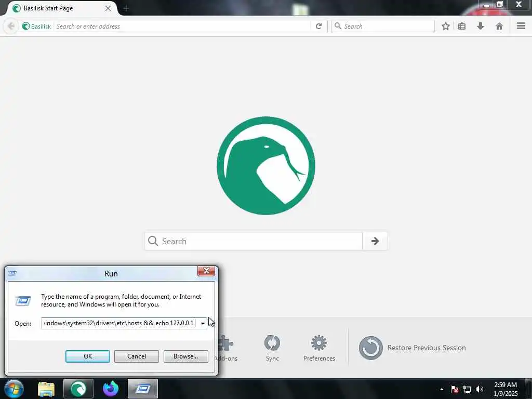This screenshot has height=399, width=532.
Task: Open Add-ons from the start page
Action: 226,348
